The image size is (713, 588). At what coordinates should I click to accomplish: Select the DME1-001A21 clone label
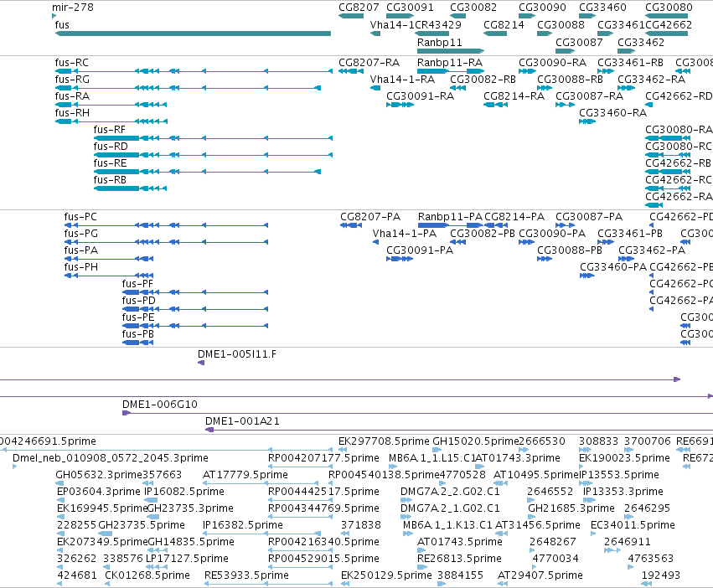[x=242, y=421]
